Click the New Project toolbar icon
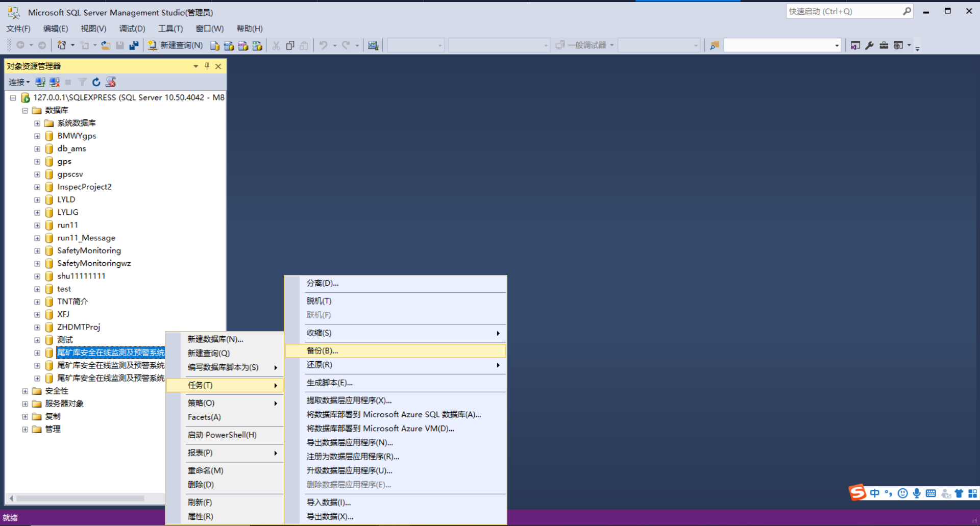This screenshot has width=980, height=526. tap(62, 45)
